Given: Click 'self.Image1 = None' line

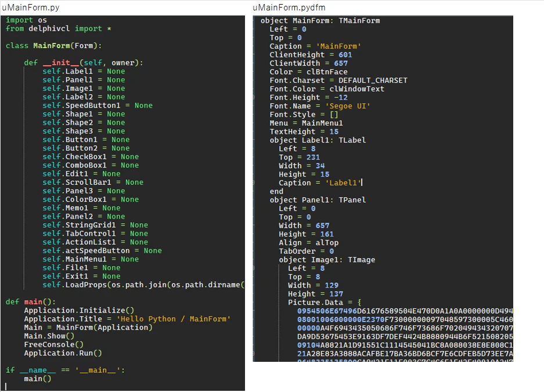Looking at the screenshot, I should click(84, 88).
